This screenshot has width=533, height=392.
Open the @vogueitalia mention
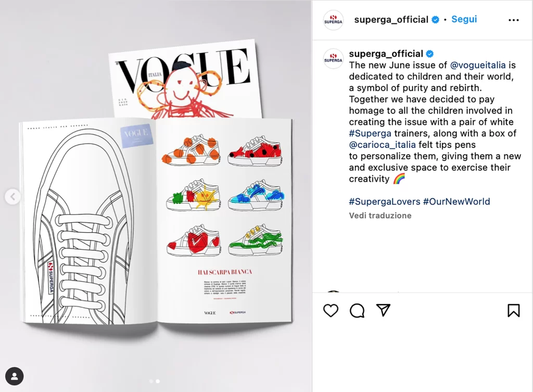pos(478,65)
